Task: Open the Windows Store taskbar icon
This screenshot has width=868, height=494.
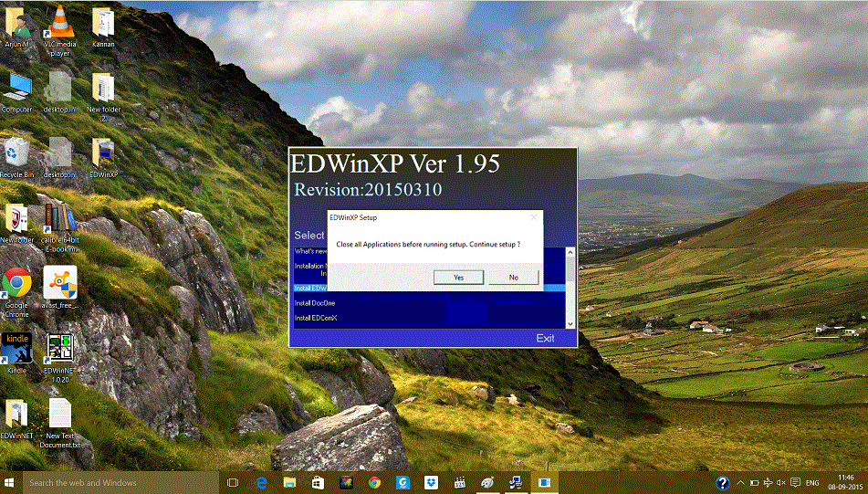Action: [318, 482]
